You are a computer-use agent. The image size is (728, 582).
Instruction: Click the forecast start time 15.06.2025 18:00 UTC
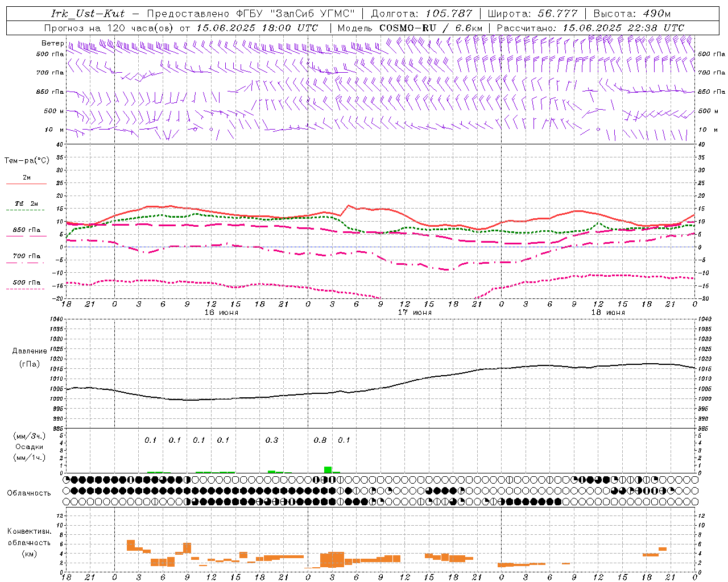click(x=257, y=28)
